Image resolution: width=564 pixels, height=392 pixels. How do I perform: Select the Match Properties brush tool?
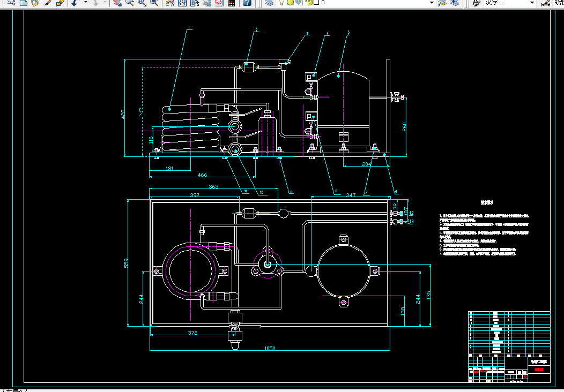pyautogui.click(x=48, y=3)
